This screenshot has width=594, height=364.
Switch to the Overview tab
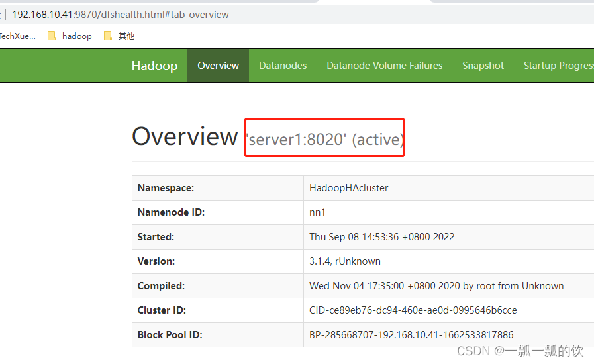tap(219, 66)
